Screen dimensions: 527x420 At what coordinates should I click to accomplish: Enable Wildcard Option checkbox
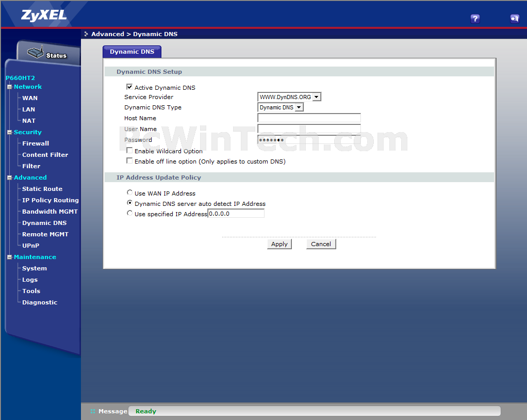(x=129, y=150)
